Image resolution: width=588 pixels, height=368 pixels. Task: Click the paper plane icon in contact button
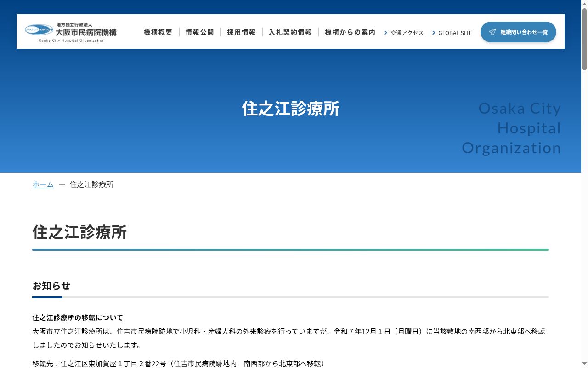coord(492,32)
